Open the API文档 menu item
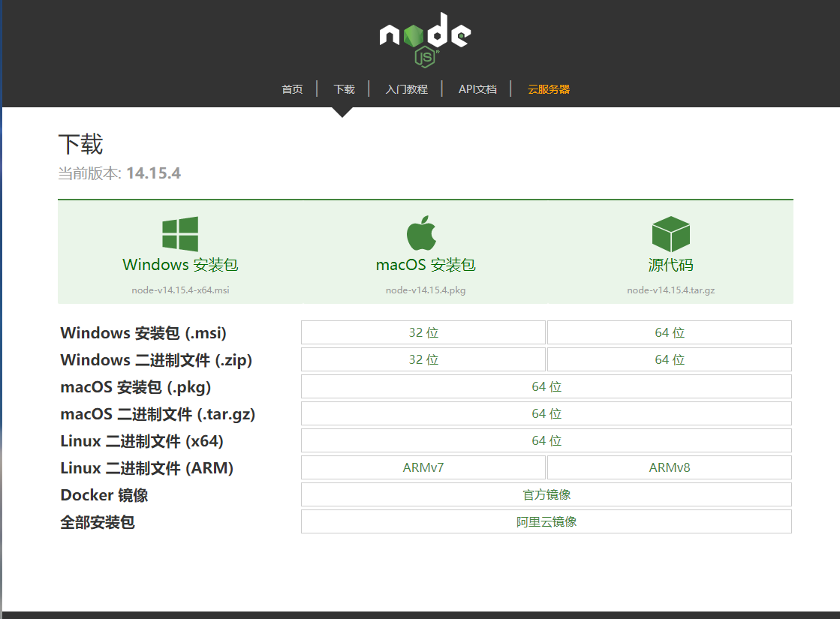 477,89
